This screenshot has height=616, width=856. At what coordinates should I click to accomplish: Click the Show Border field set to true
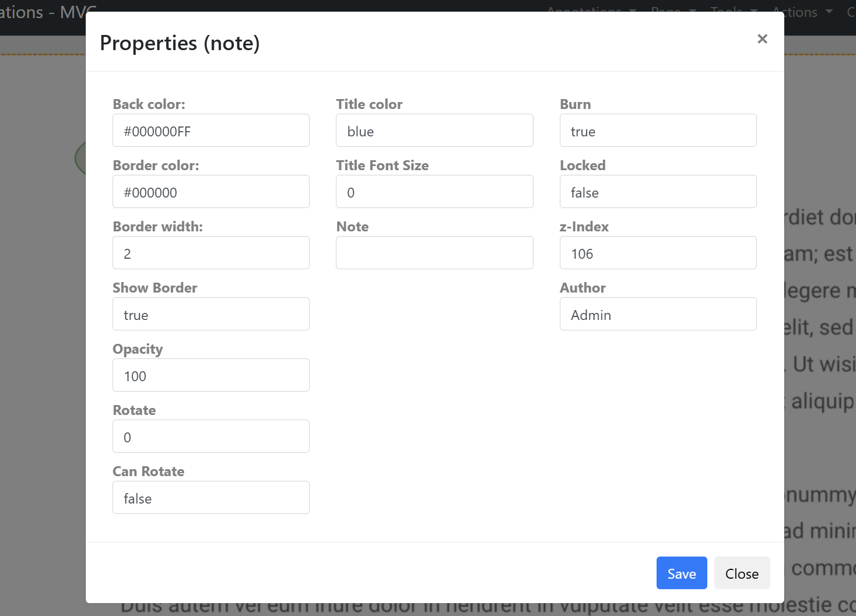point(211,314)
